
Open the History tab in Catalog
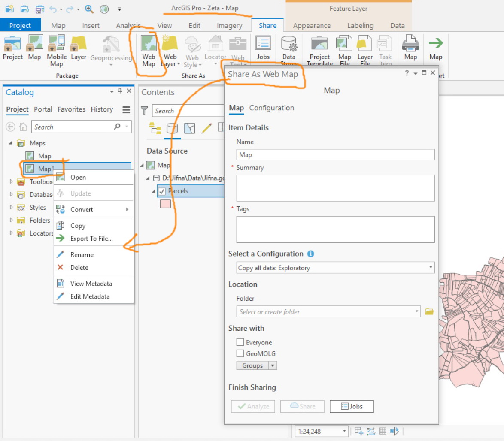(x=102, y=109)
